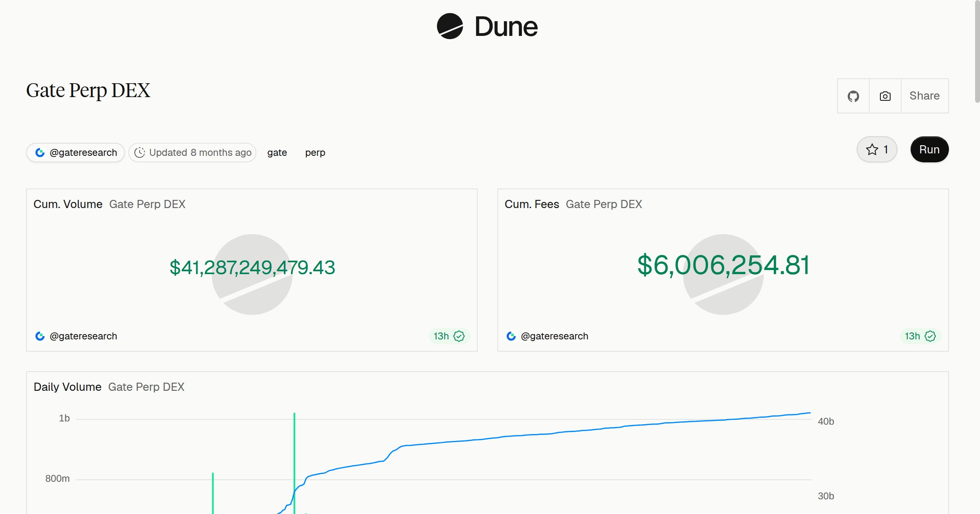The width and height of the screenshot is (980, 514).
Task: Click gateresearch avatar icon under Cum. Volume
Action: tap(40, 336)
